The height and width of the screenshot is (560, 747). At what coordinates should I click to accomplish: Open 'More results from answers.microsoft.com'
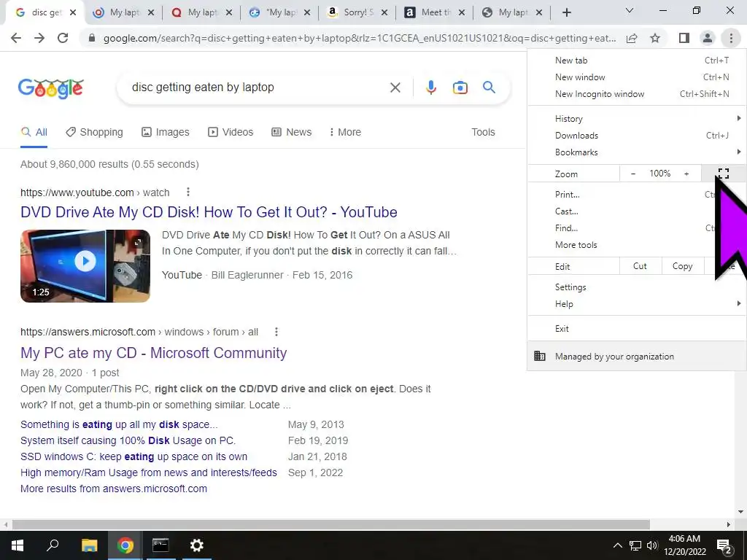(x=114, y=489)
